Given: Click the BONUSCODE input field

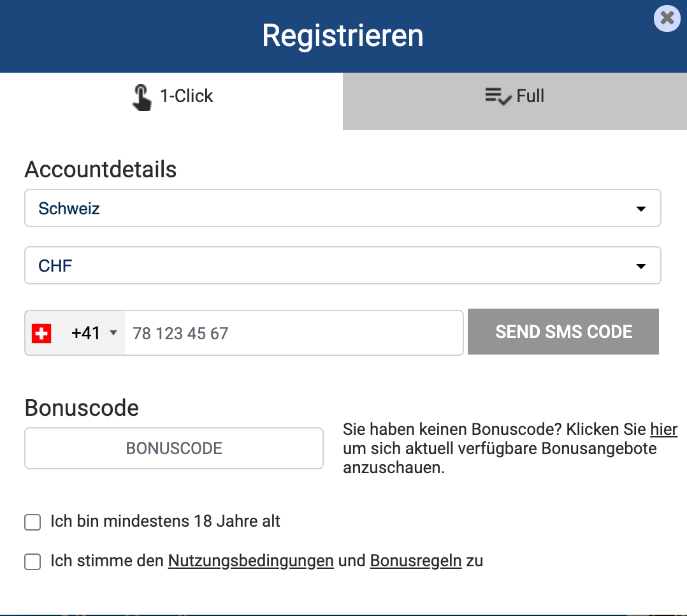Looking at the screenshot, I should tap(173, 448).
